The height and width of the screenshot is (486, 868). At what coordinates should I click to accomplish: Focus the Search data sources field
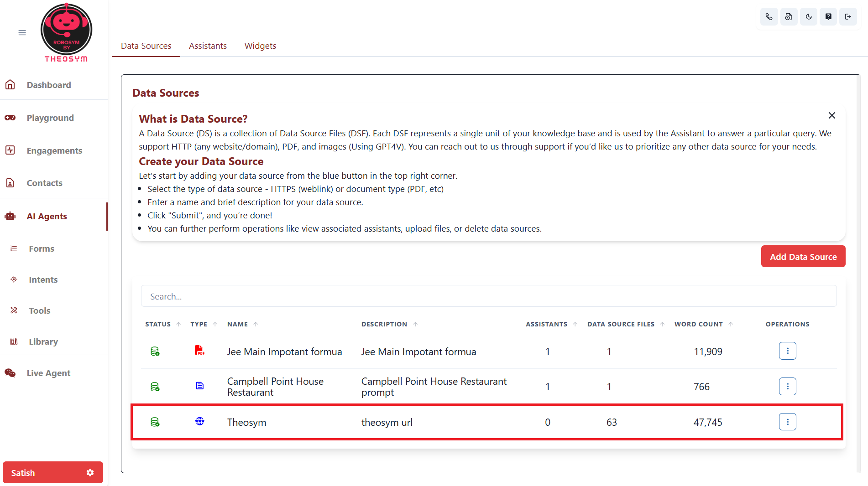(x=489, y=296)
